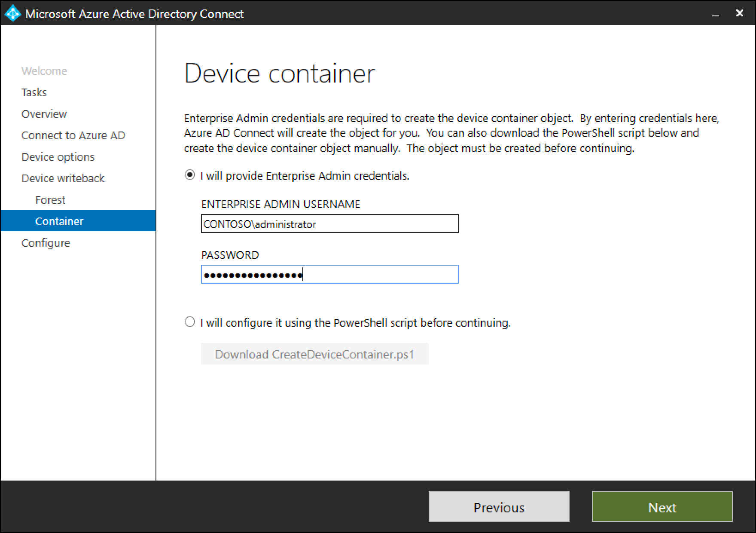Click the Previous button
756x533 pixels.
click(498, 507)
